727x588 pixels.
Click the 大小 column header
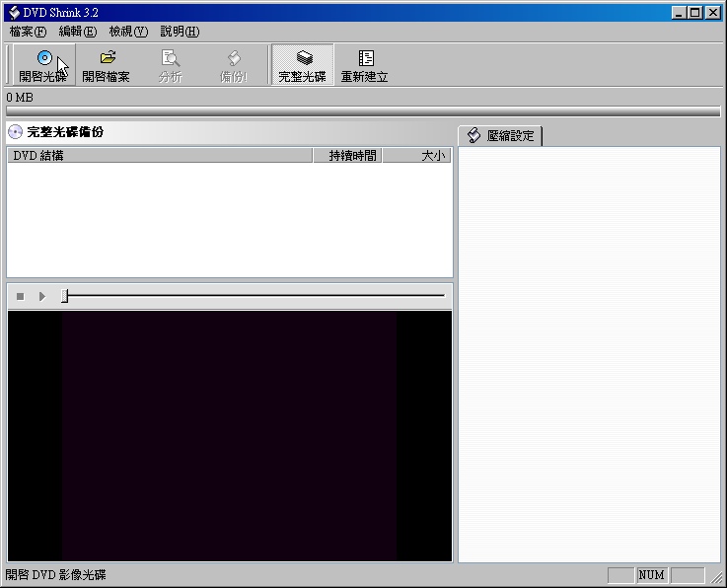416,155
